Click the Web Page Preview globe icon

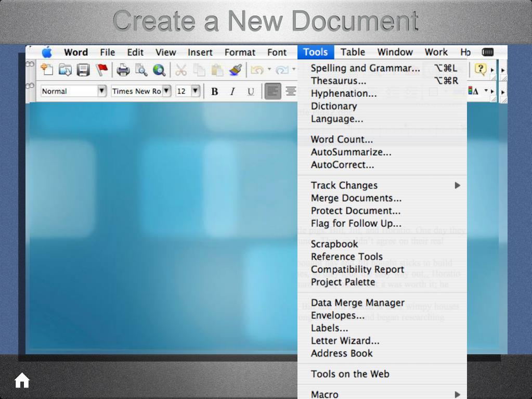(x=159, y=70)
